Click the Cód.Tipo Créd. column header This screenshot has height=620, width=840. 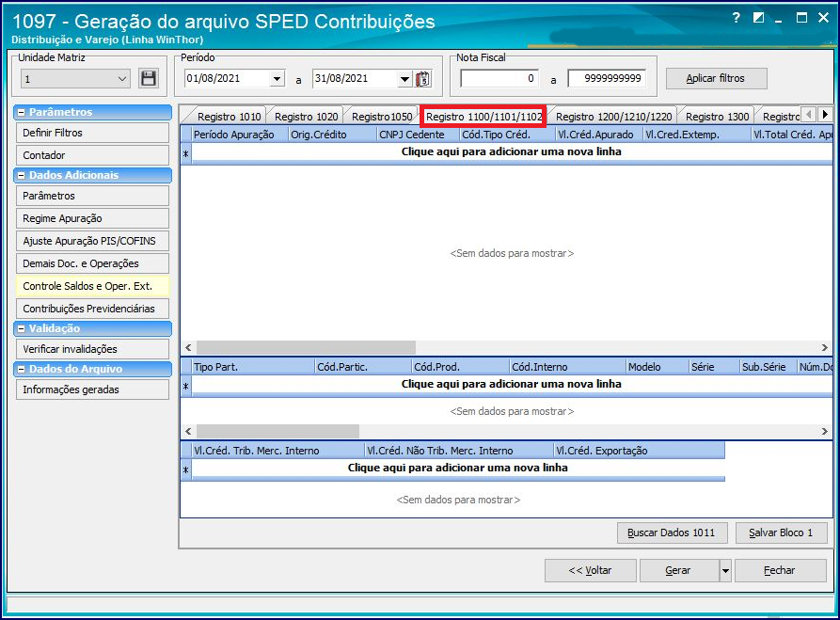coord(507,135)
